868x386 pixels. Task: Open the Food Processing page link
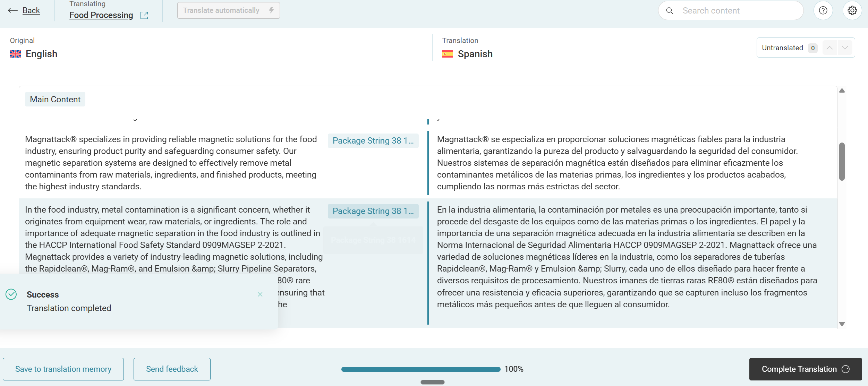coord(101,15)
